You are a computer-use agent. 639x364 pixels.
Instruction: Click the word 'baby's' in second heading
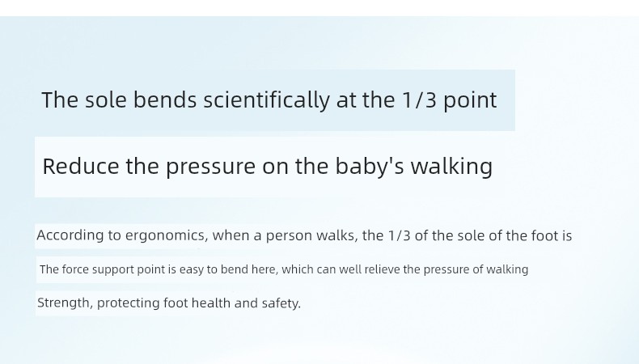[370, 167]
